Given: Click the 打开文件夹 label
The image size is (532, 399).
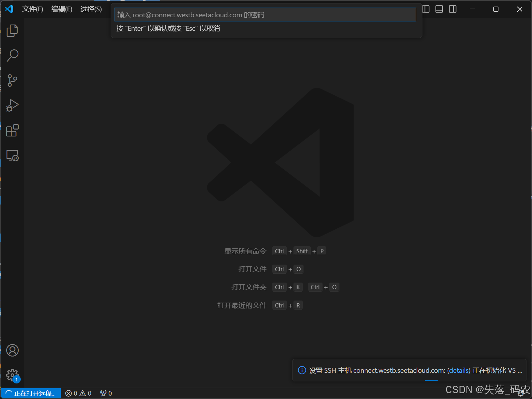Looking at the screenshot, I should click(x=249, y=287).
